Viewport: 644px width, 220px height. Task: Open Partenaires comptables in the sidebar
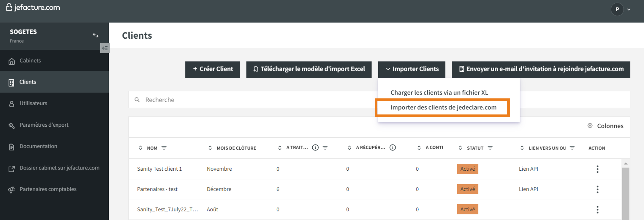54,189
